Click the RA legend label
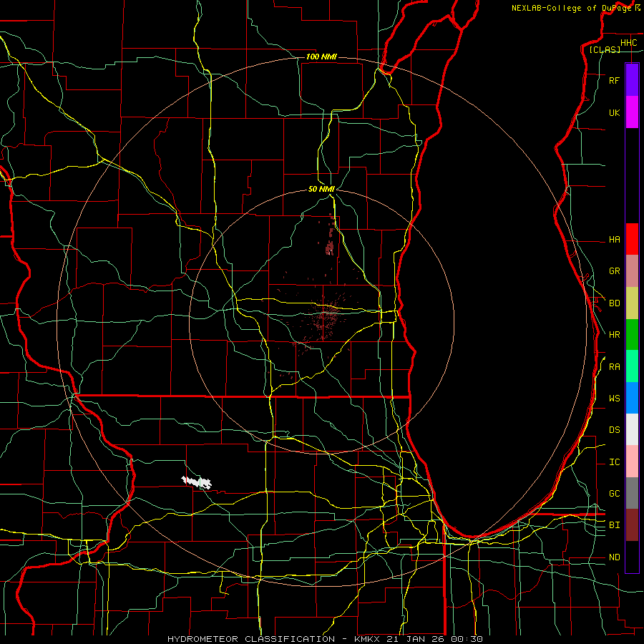This screenshot has width=644, height=644. [x=614, y=367]
